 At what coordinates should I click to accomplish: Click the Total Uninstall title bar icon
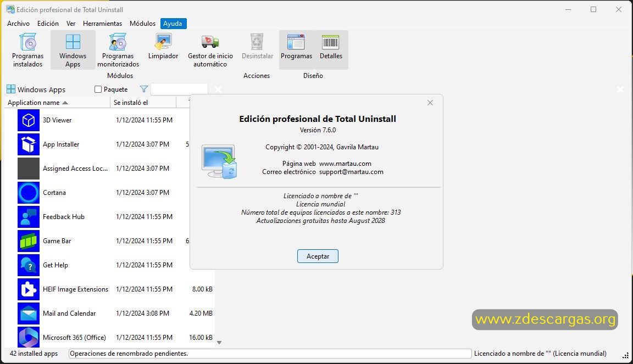[x=10, y=9]
